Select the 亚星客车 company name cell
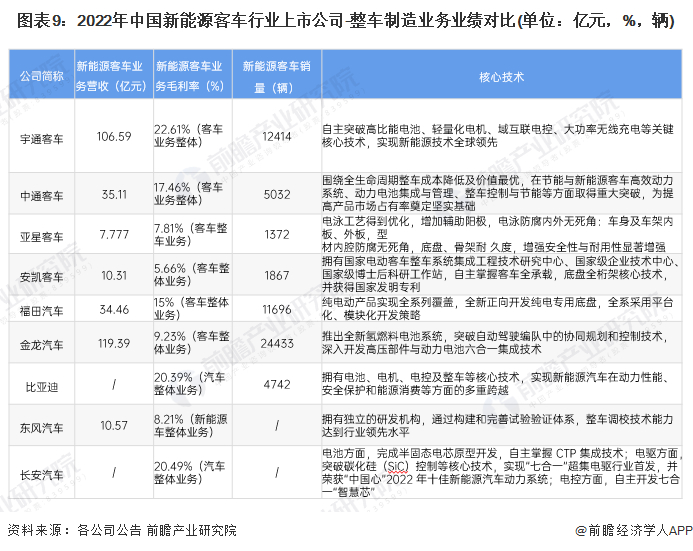This screenshot has width=693, height=551. tap(42, 237)
